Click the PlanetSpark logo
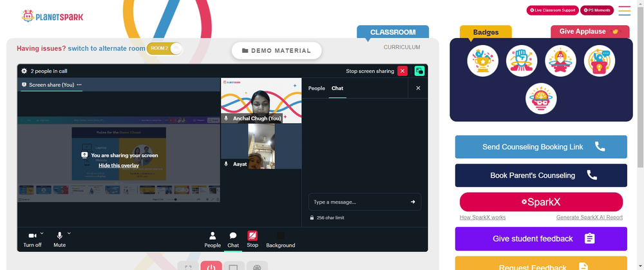 (x=53, y=17)
